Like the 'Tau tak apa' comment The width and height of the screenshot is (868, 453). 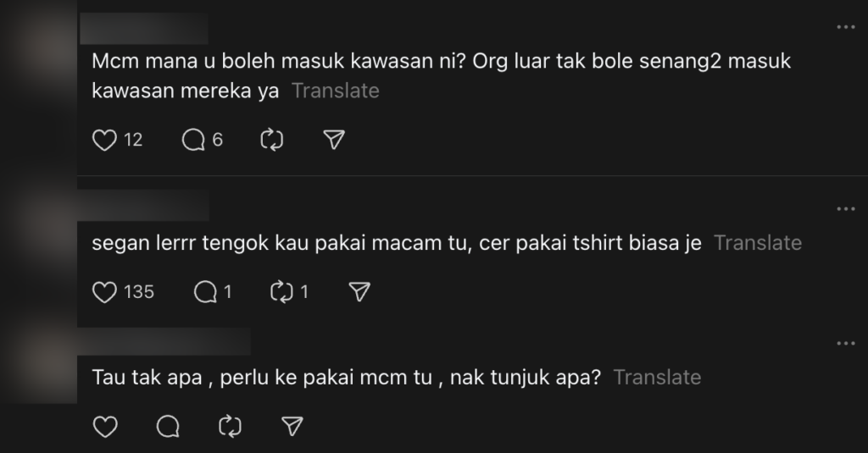click(x=104, y=426)
